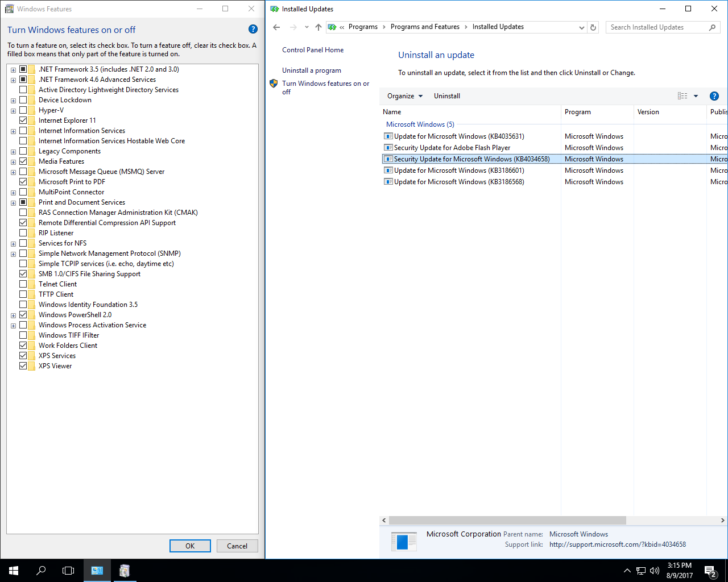
Task: Sort by the Version column header
Action: pos(670,112)
